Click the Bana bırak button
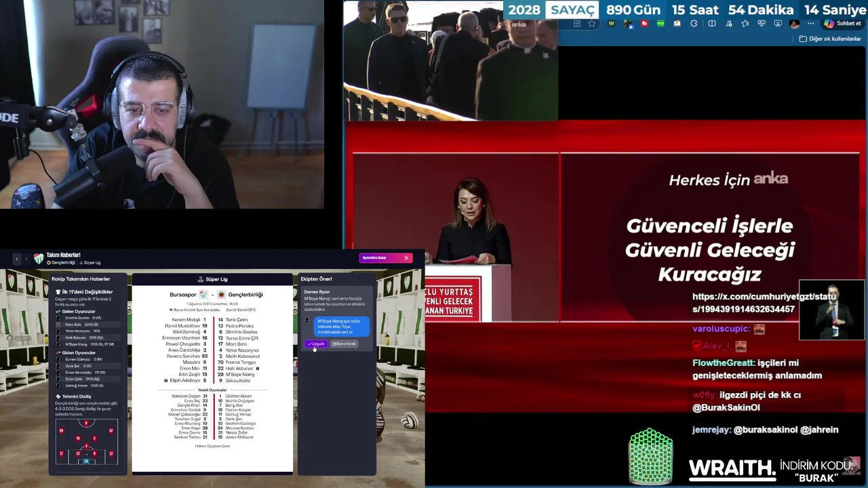Viewport: 868px width, 488px height. (344, 344)
